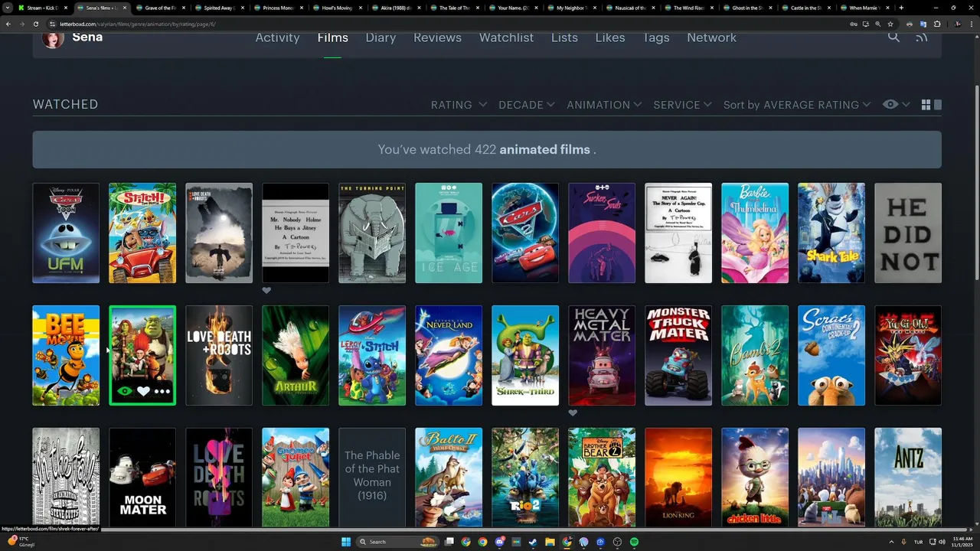Open the ANIMATION genre dropdown
This screenshot has height=551, width=980.
(x=605, y=105)
